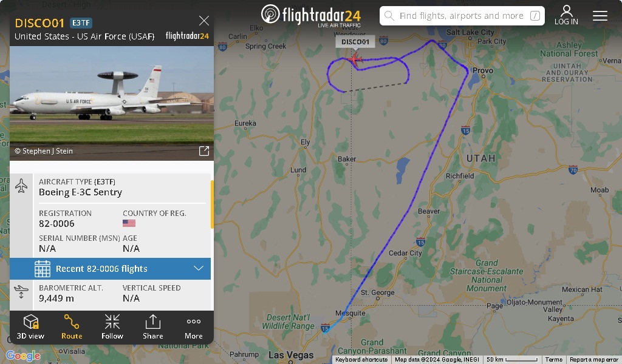Viewport: 622px width, 364px height.
Task: Click the DISCO01 callsign label on map
Action: (x=355, y=42)
